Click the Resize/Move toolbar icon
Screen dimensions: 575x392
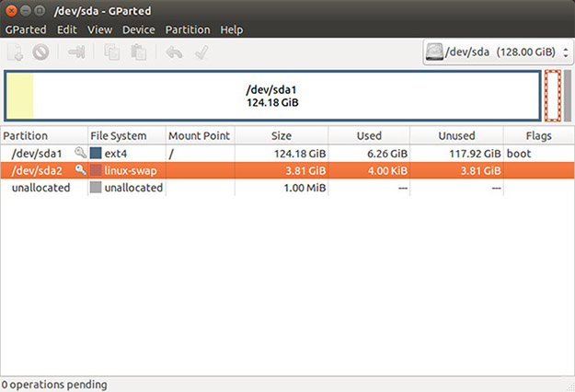[77, 53]
